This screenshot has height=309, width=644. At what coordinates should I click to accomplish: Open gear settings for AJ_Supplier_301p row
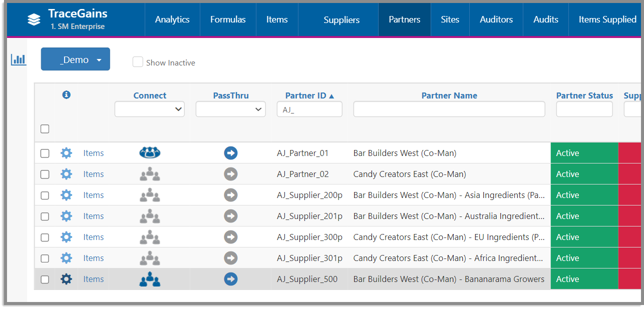coord(66,258)
